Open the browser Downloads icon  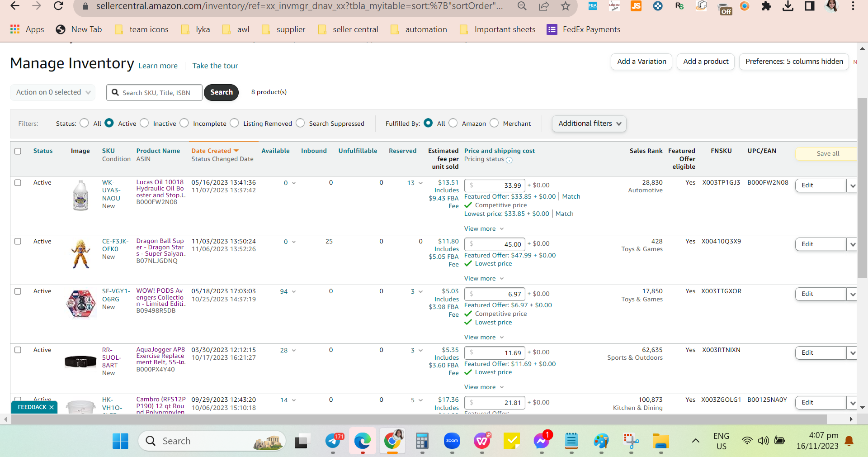[x=788, y=6]
